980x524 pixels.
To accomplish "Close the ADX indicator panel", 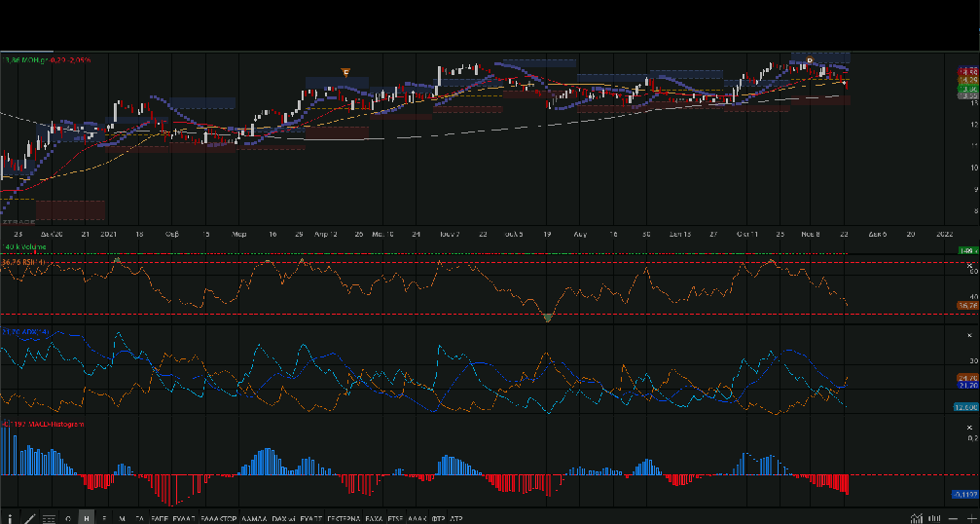I will (x=969, y=333).
